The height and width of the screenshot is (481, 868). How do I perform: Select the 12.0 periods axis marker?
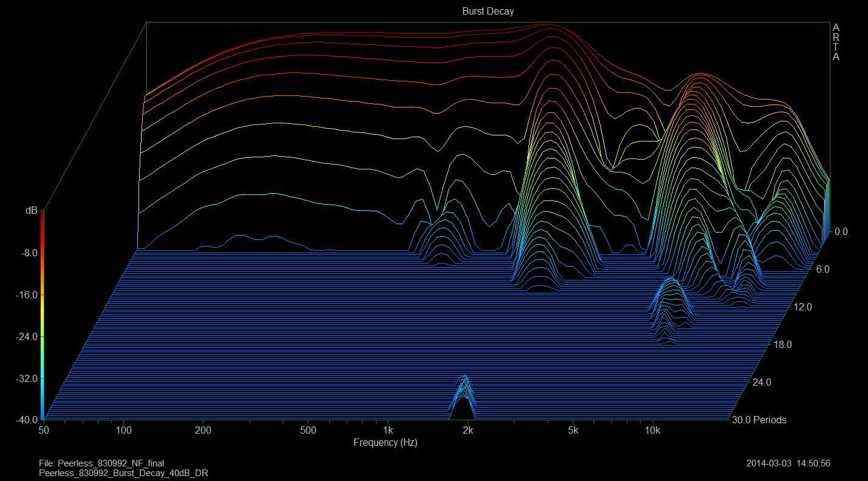802,307
